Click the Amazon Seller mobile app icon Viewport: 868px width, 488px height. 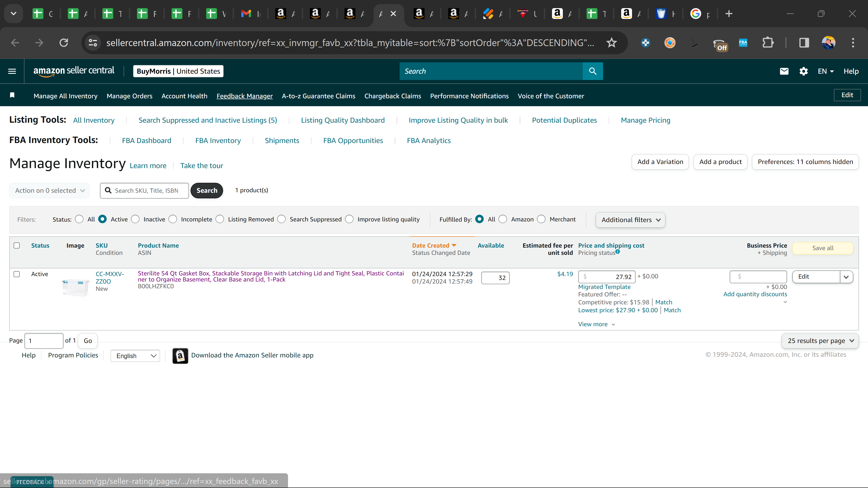[180, 356]
